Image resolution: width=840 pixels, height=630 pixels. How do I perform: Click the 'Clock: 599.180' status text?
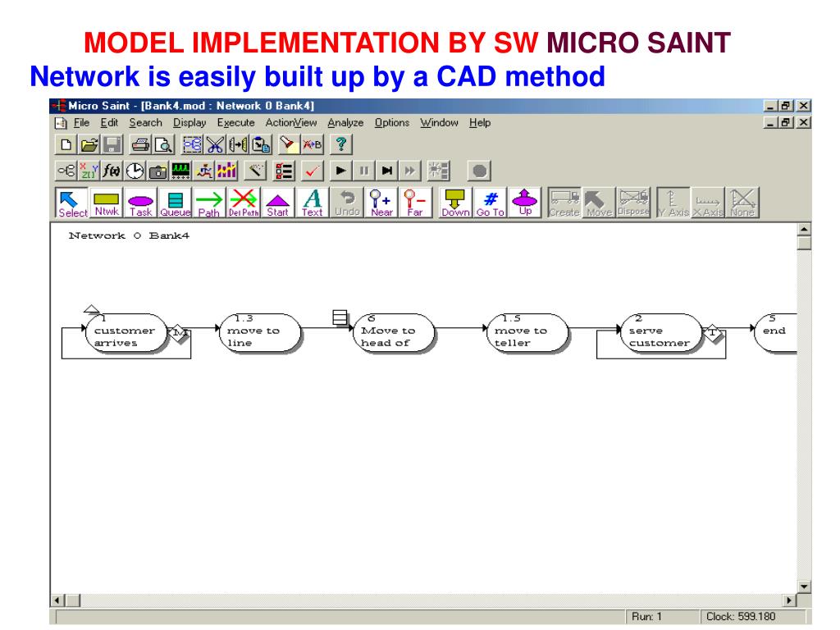click(741, 617)
